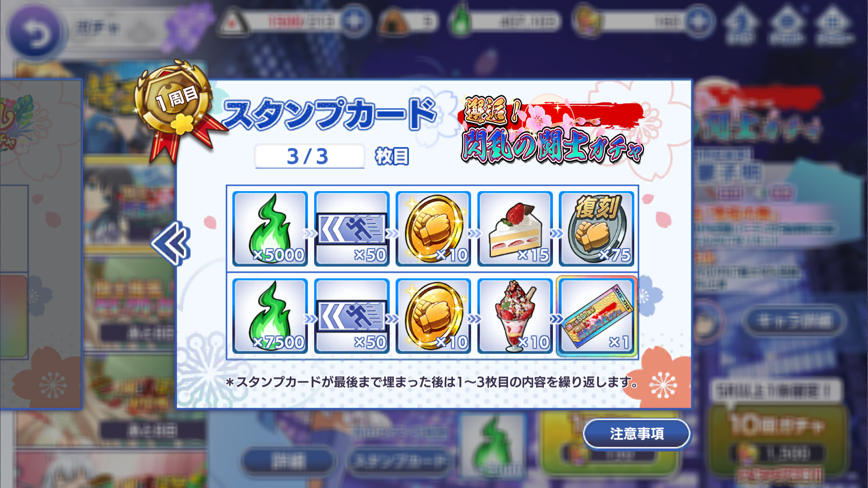The height and width of the screenshot is (488, 868).
Task: Tap the bottom-row runner skip ticket ×50
Action: pos(352,316)
